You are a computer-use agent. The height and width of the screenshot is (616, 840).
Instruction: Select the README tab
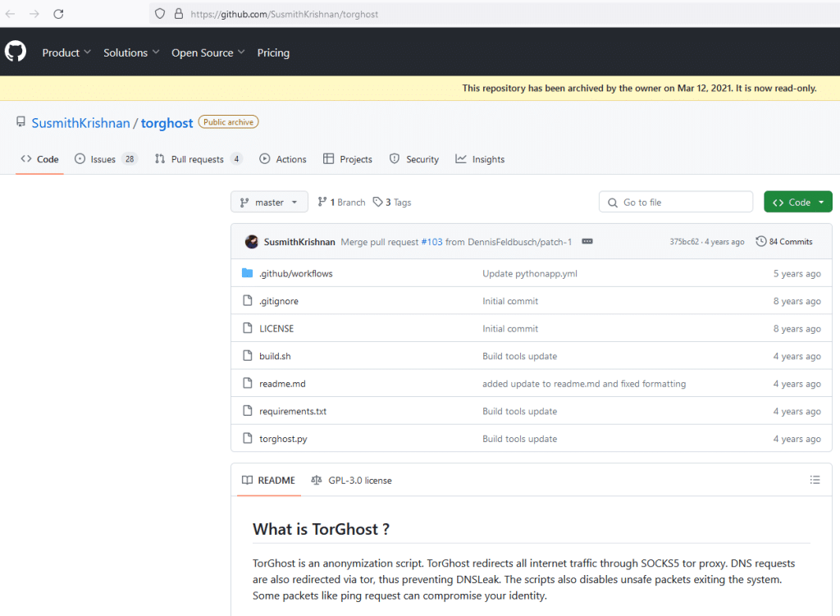click(268, 481)
